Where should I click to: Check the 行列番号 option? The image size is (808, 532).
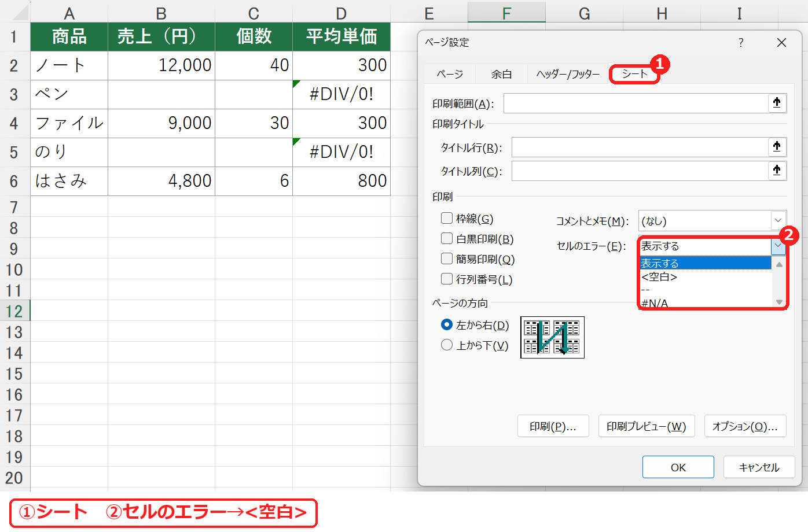coord(447,279)
